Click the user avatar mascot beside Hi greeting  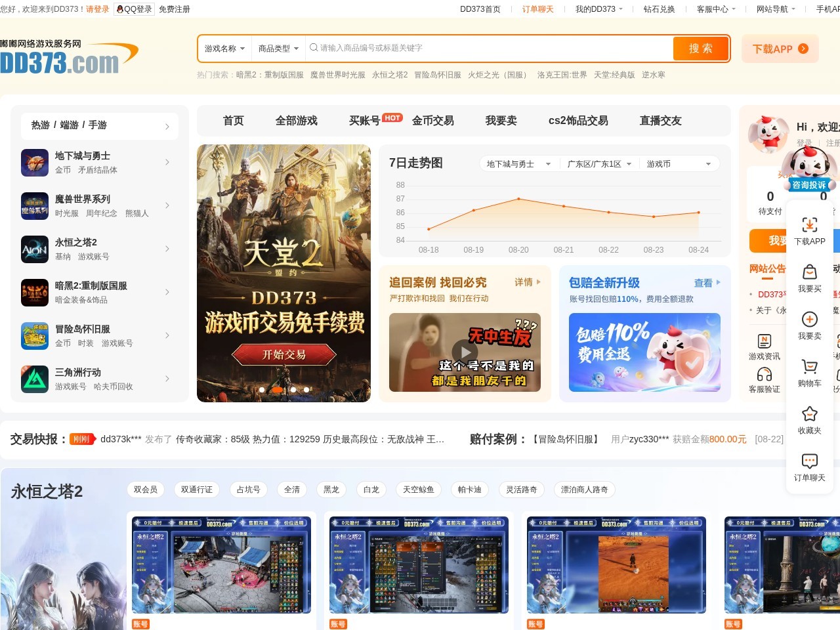(768, 134)
